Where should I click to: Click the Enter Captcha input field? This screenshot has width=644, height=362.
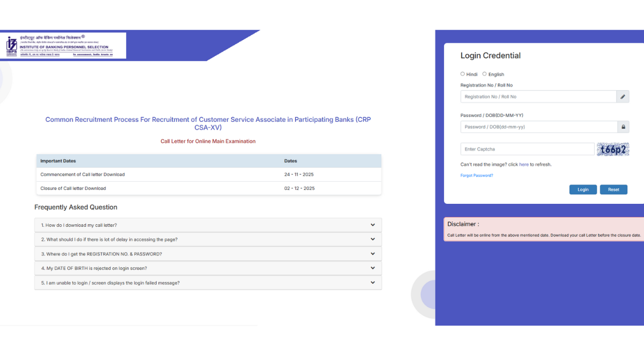pyautogui.click(x=527, y=149)
